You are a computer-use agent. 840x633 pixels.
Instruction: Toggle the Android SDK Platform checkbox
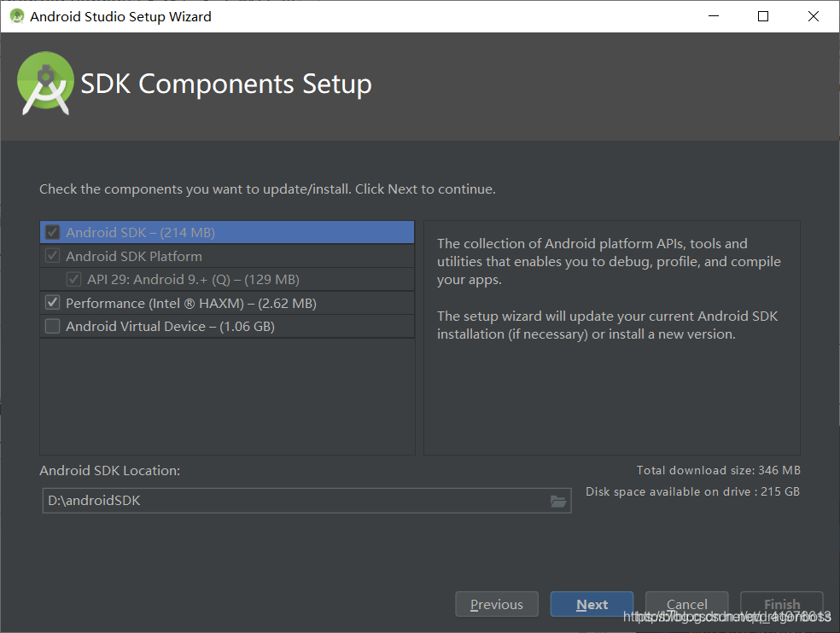click(x=53, y=256)
